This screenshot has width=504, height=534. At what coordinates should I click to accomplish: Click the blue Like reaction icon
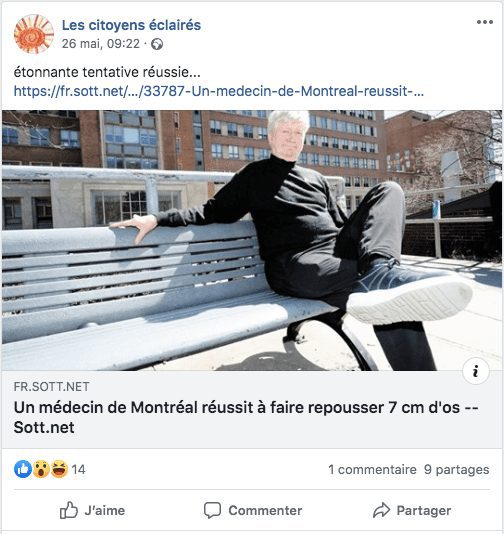coord(23,469)
